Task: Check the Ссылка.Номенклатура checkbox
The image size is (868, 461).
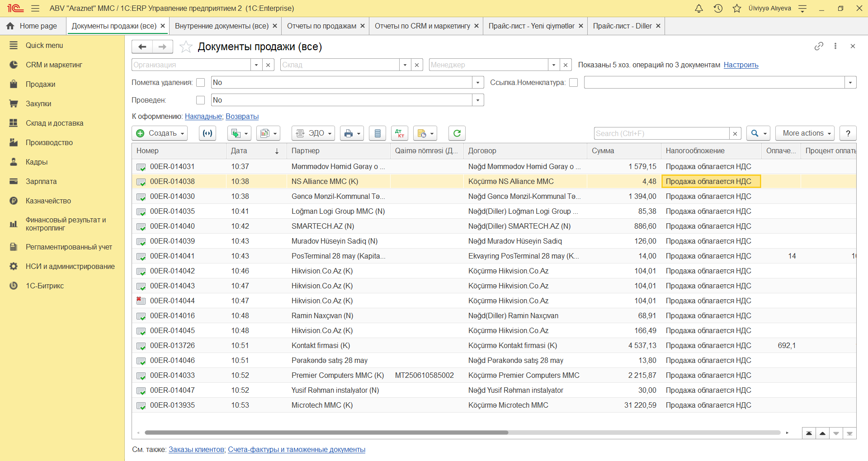Action: [x=574, y=83]
